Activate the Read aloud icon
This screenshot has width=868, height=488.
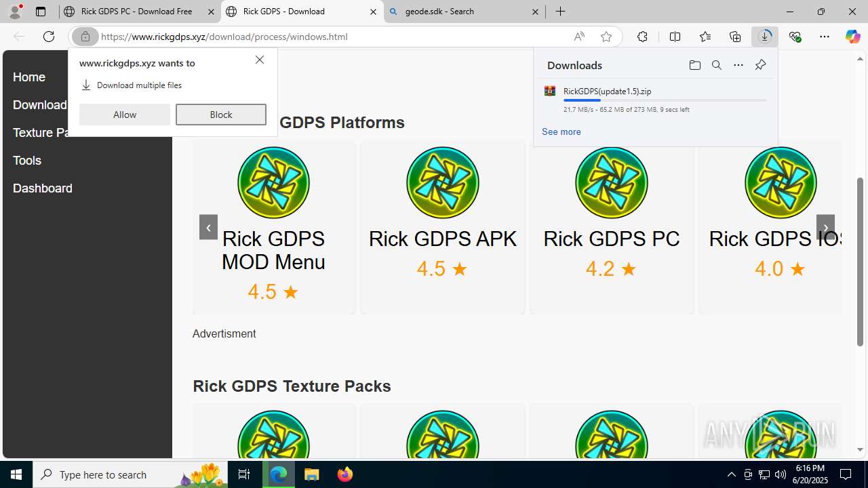pos(579,37)
